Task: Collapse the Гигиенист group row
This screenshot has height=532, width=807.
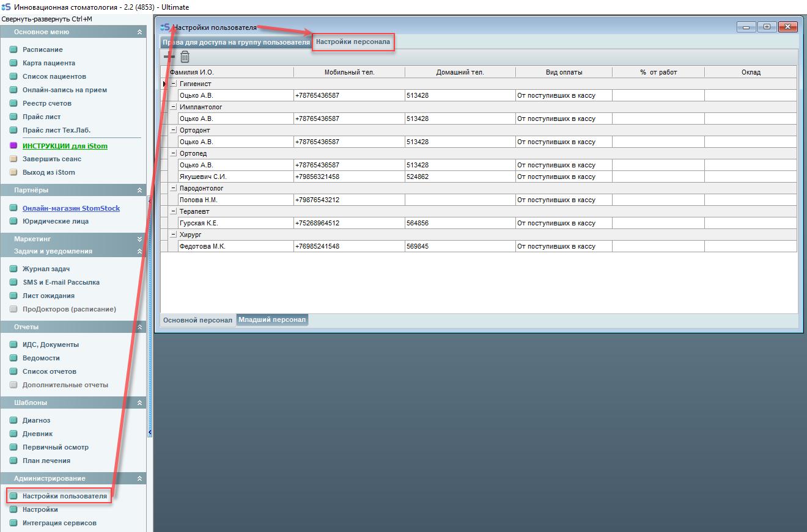Action: (173, 84)
